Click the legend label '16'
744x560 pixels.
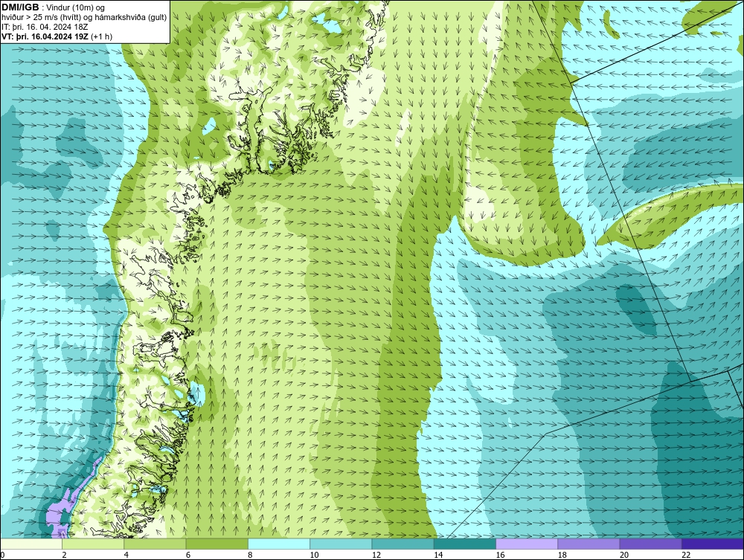pyautogui.click(x=500, y=555)
